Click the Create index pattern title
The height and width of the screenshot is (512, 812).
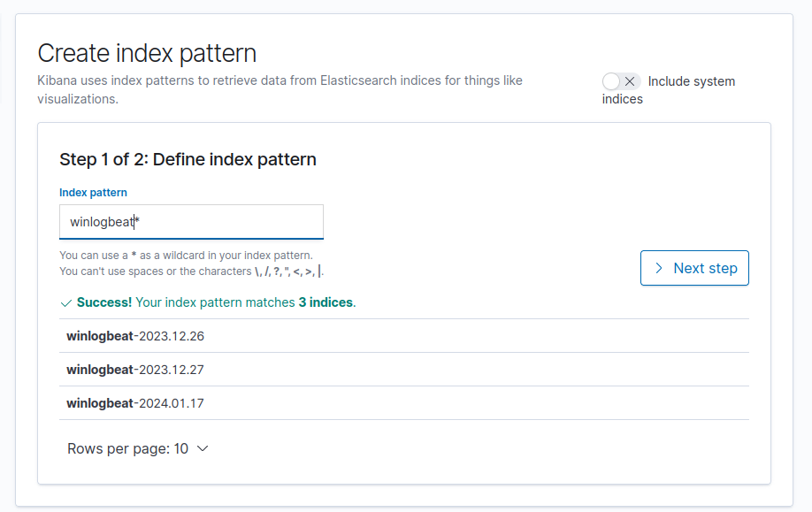click(x=147, y=53)
